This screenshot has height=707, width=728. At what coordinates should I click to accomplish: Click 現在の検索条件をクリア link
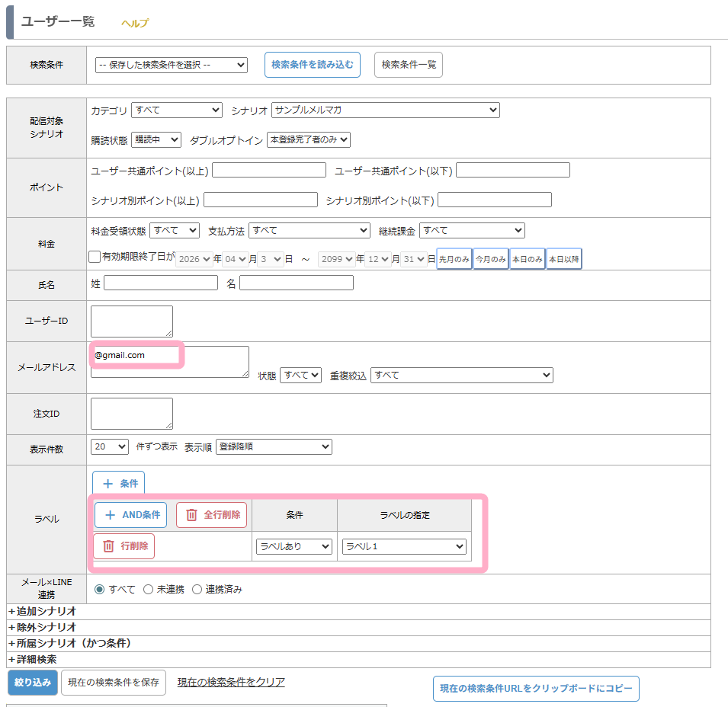231,682
